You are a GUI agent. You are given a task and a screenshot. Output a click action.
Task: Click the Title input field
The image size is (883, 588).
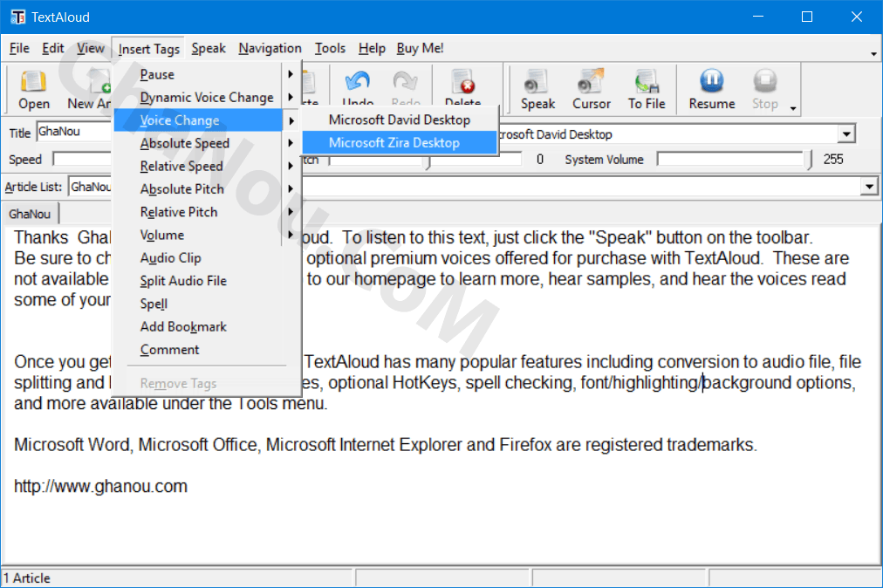(x=74, y=132)
